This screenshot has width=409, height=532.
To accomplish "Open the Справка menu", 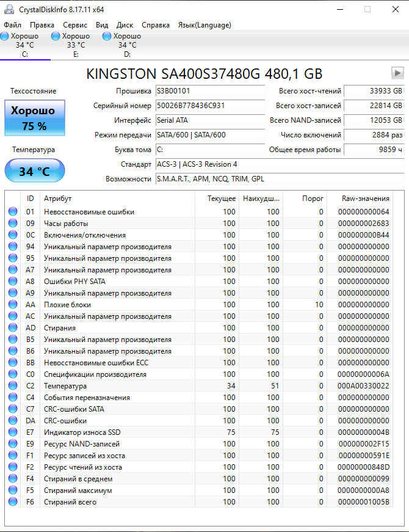I will pyautogui.click(x=156, y=25).
